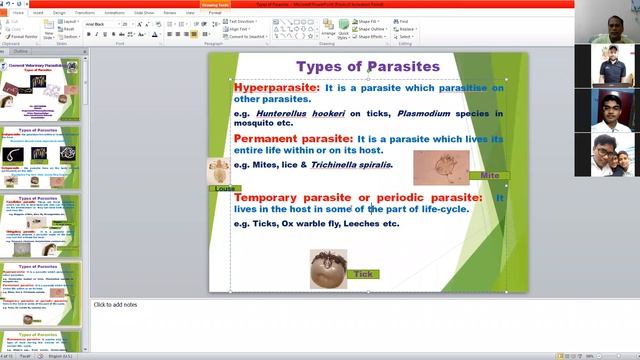Open the Transitions ribbon tab
Image resolution: width=640 pixels, height=360 pixels.
[85, 13]
